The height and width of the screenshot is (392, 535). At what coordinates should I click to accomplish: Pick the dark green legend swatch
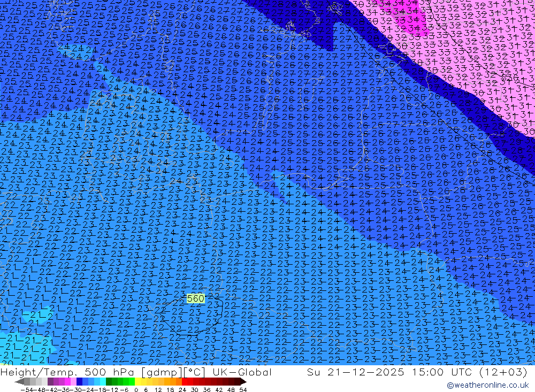pyautogui.click(x=109, y=382)
